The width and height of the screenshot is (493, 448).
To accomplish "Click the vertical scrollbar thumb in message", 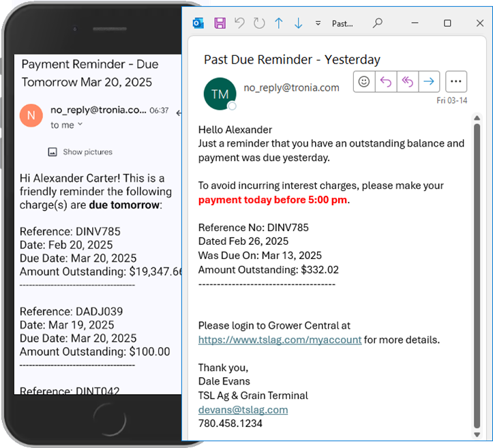I will (x=477, y=276).
